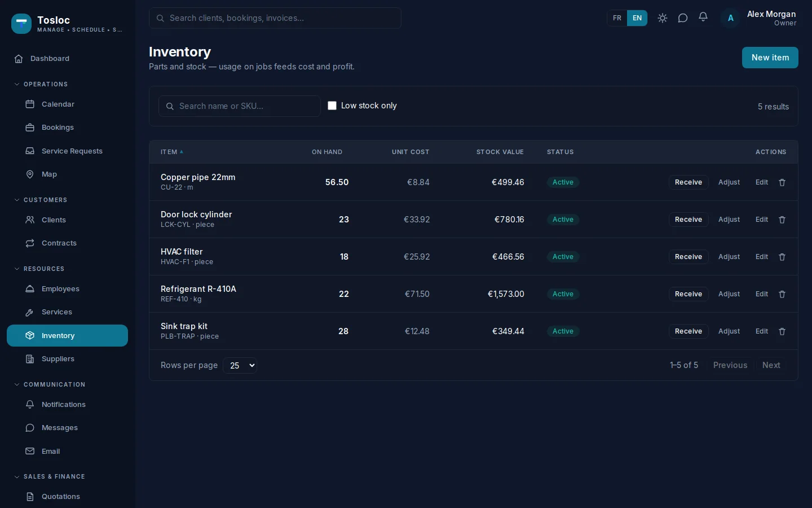Click the global search clients, bookings field
Screen dimensions: 812x508
coord(275,18)
